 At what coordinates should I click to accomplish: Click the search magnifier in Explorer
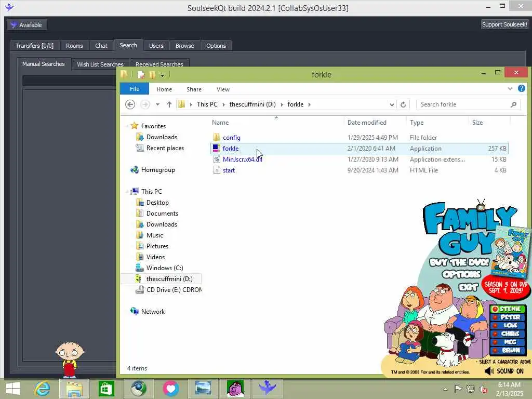pyautogui.click(x=513, y=104)
